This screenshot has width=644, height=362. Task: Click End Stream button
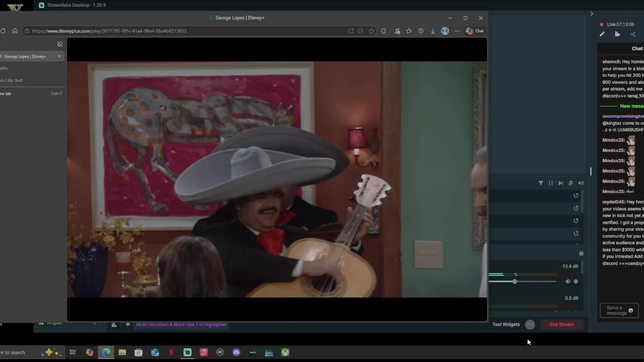pyautogui.click(x=561, y=324)
